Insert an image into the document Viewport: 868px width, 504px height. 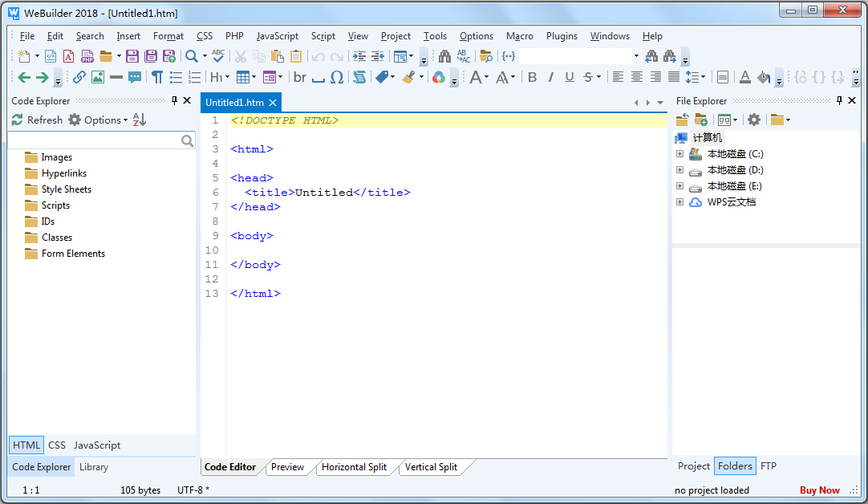97,77
